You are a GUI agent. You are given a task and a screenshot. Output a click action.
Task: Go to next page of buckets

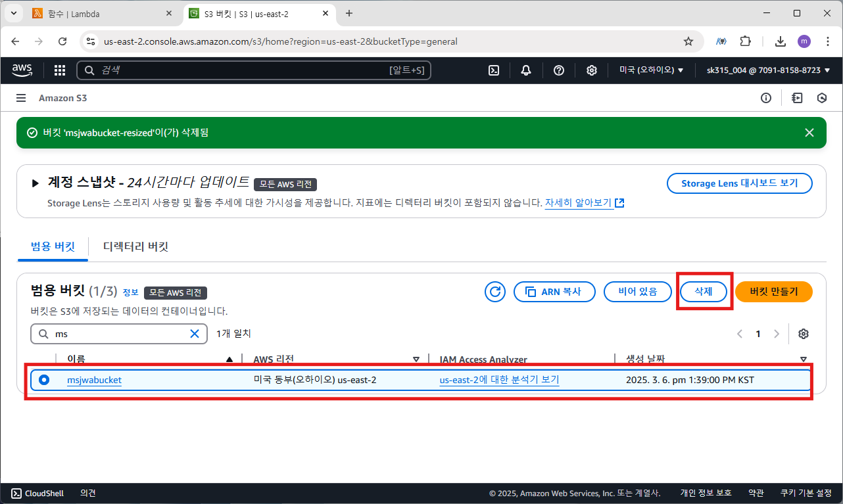pyautogui.click(x=777, y=334)
